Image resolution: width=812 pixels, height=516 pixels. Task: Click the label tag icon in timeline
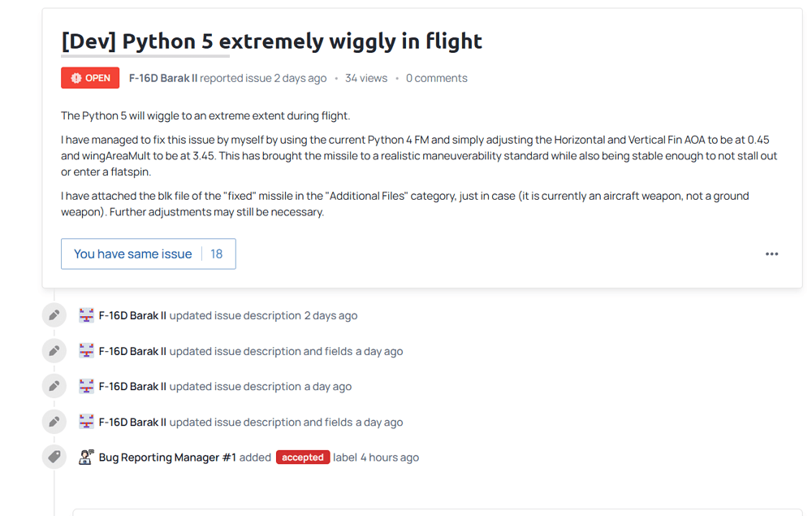(x=54, y=457)
